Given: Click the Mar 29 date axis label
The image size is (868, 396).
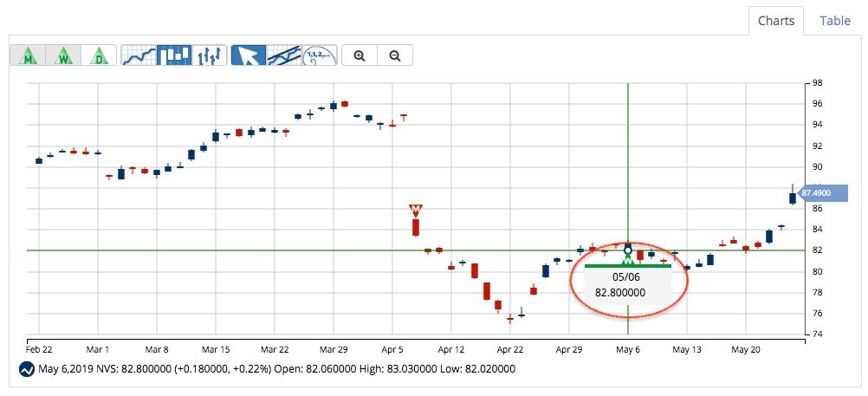Looking at the screenshot, I should point(334,349).
